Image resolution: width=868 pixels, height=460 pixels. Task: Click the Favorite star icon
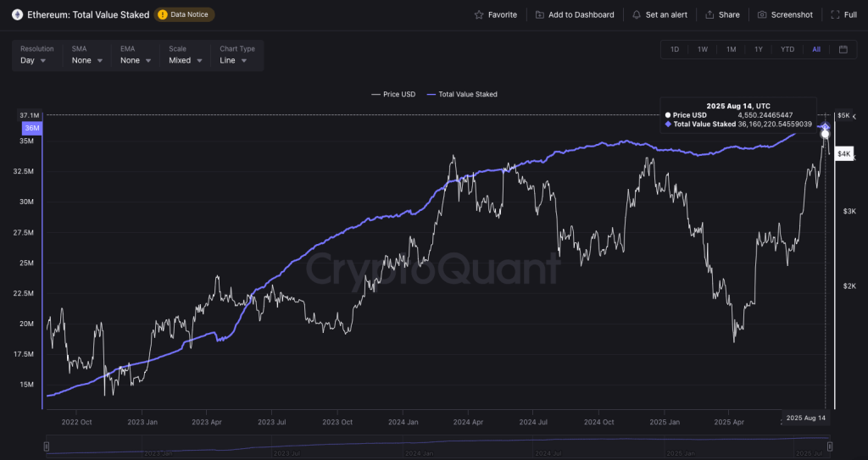point(479,14)
